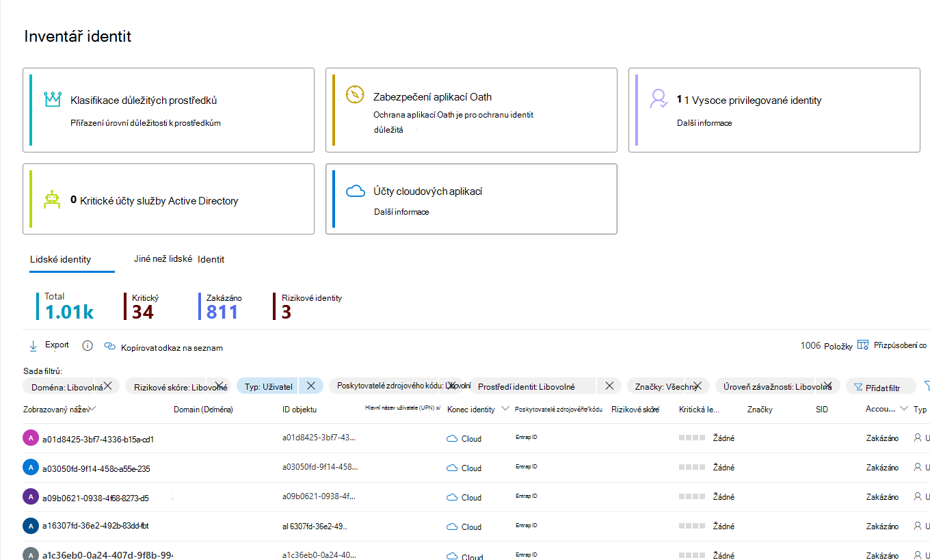Image resolution: width=930 pixels, height=560 pixels.
Task: Click the crown icon on Klasifikace důležitých prostředků card
Action: click(x=53, y=99)
